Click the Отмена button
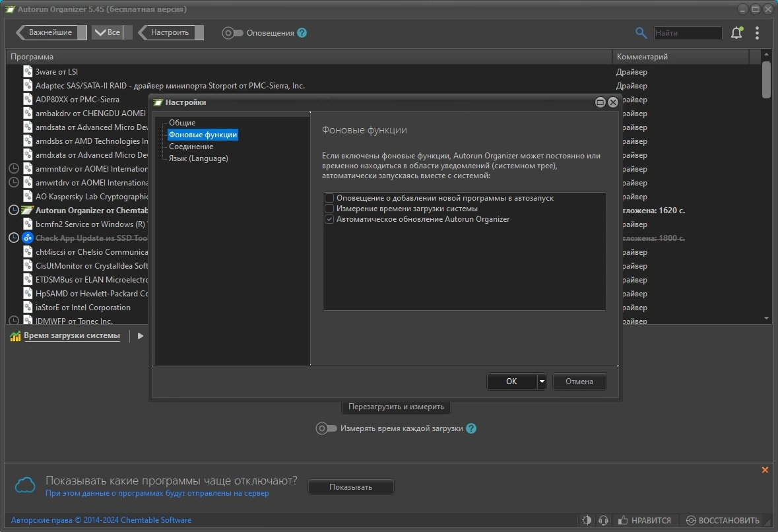This screenshot has width=778, height=532. [579, 382]
